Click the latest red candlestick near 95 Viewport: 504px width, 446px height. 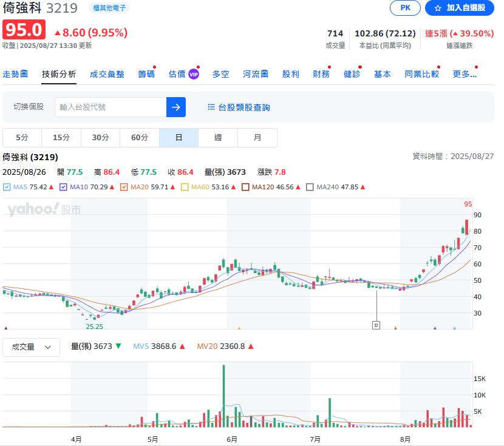tap(466, 227)
